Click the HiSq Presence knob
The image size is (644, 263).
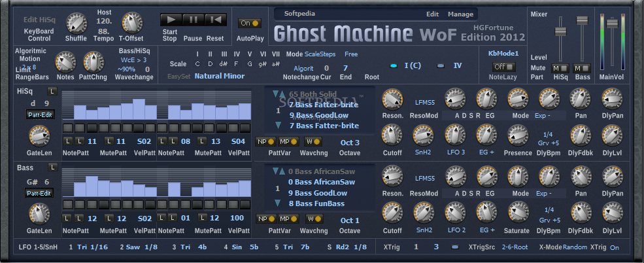click(518, 135)
